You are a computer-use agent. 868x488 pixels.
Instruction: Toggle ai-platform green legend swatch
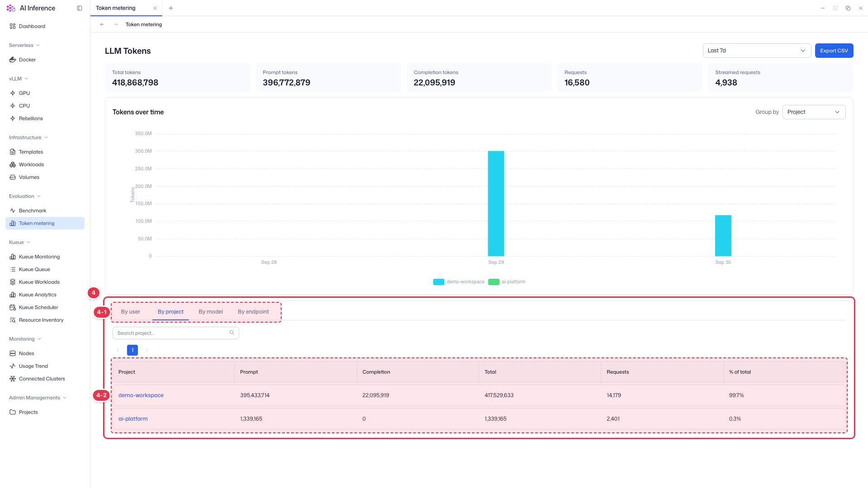coord(494,282)
